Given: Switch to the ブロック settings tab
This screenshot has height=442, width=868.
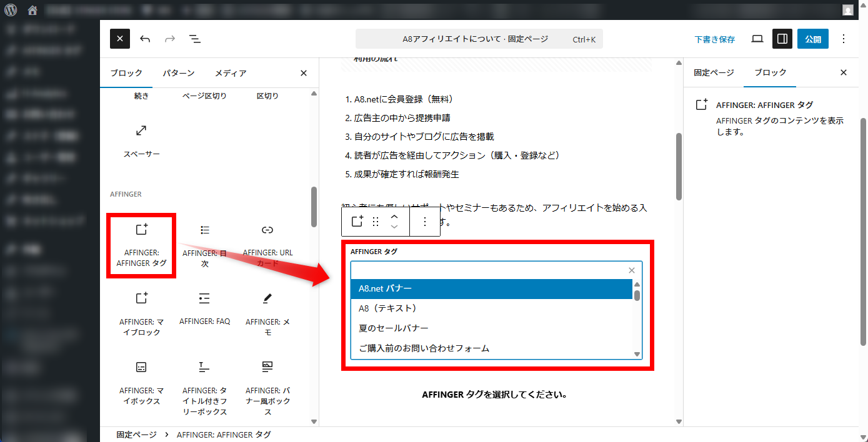Looking at the screenshot, I should click(770, 72).
